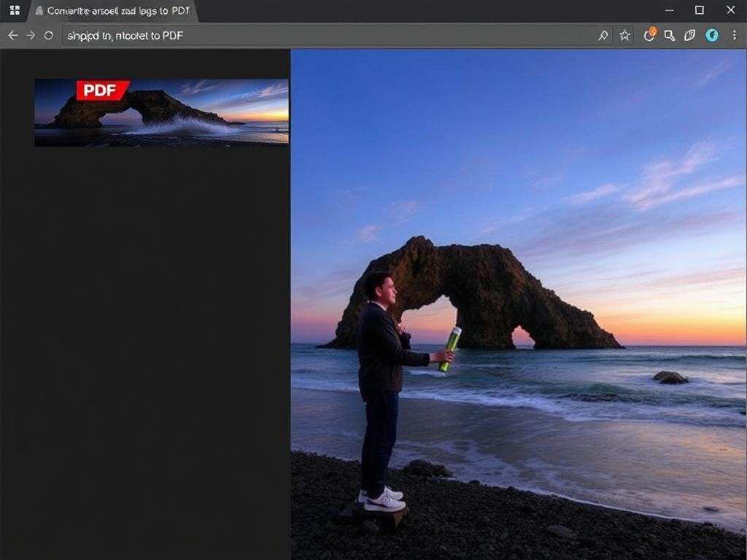Click the grid icon left of the tab
747x560 pixels.
pos(15,10)
